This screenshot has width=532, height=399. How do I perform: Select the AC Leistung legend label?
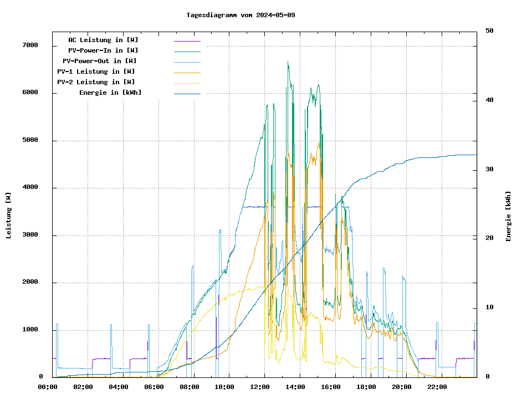(x=103, y=40)
